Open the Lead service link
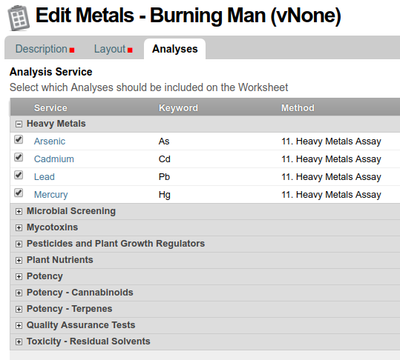400x360 pixels. click(x=44, y=177)
